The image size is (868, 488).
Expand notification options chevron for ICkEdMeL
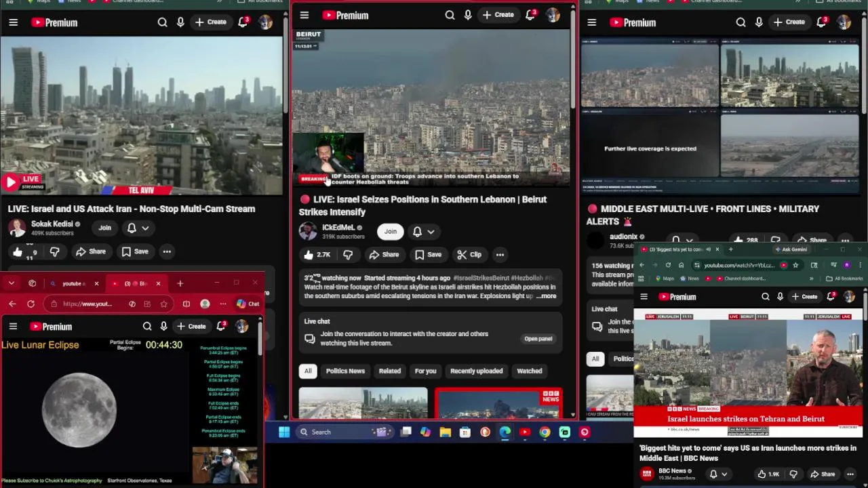tap(431, 232)
